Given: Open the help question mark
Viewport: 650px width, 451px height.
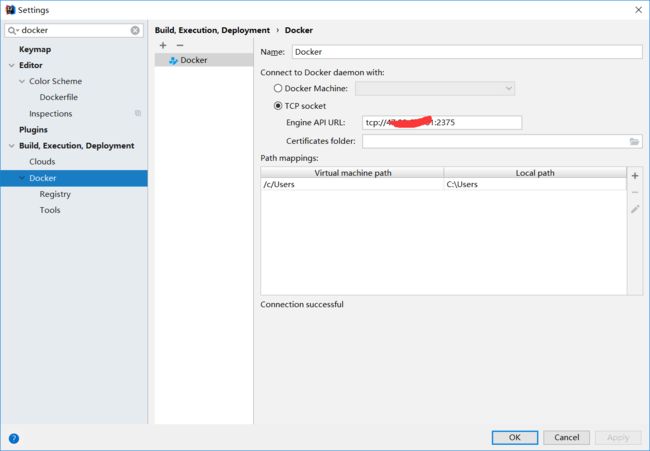Looking at the screenshot, I should tap(14, 438).
